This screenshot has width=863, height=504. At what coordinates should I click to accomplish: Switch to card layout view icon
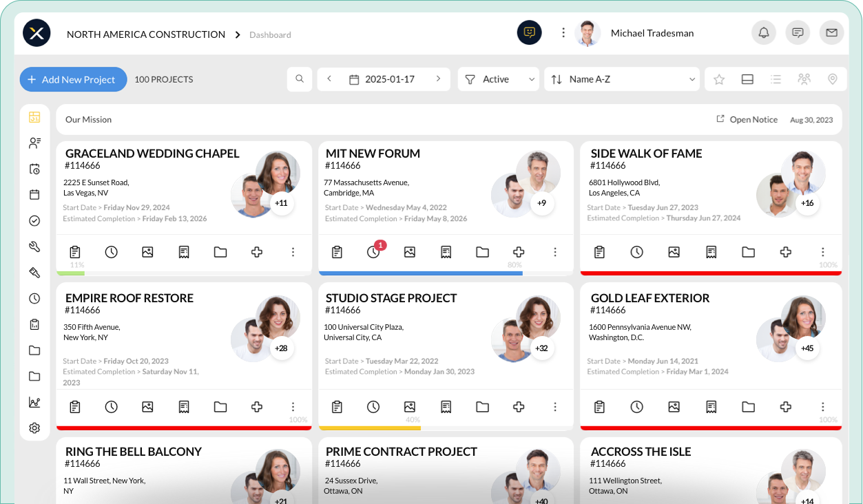click(x=747, y=79)
